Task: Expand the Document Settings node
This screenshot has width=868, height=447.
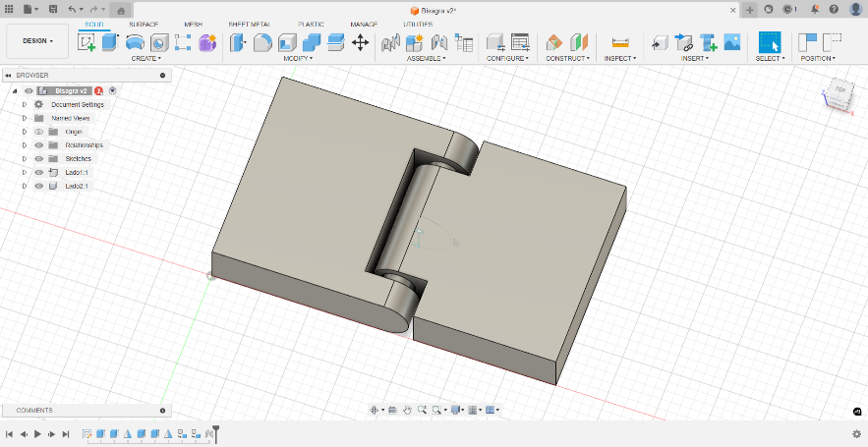Action: [x=25, y=104]
